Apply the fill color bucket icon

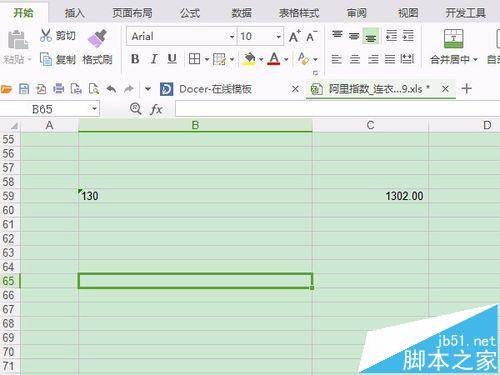coord(249,59)
